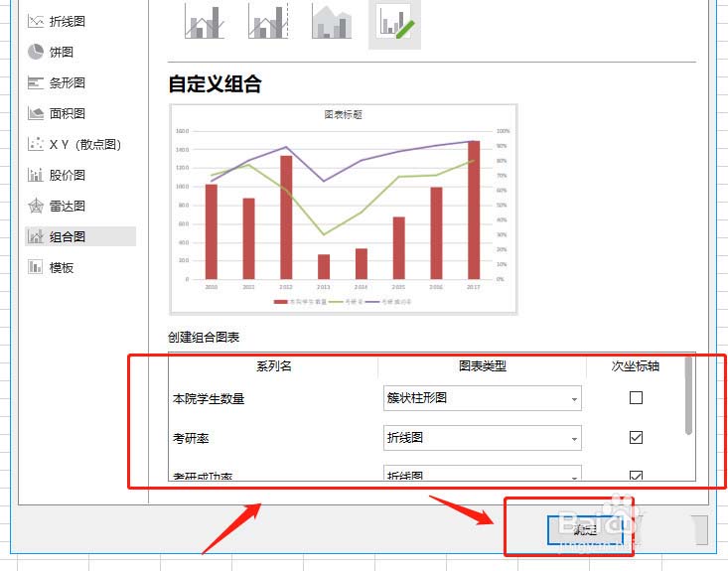
Task: Open 饼图 chart category
Action: coord(62,52)
